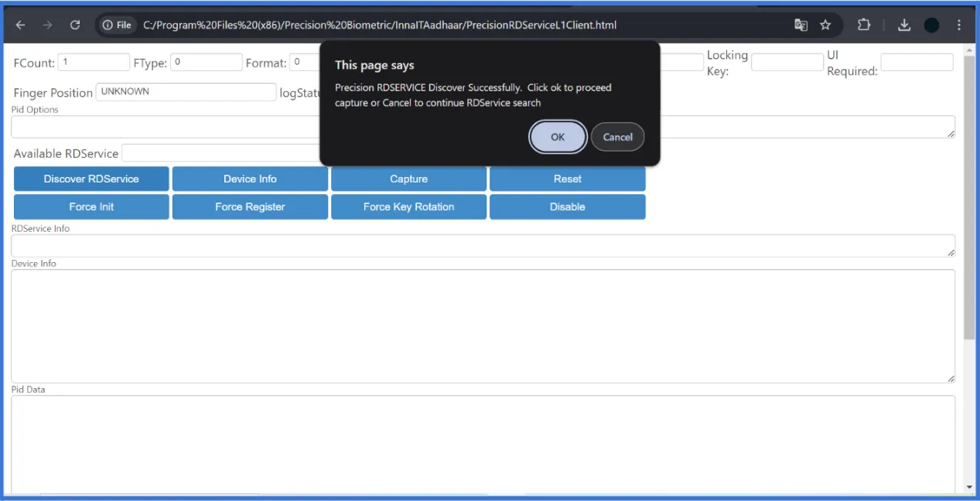Click the UI Required input field
The height and width of the screenshot is (501, 980).
point(917,63)
